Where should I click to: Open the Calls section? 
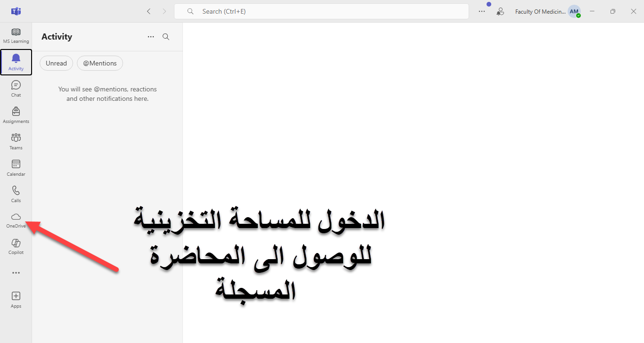pos(16,194)
